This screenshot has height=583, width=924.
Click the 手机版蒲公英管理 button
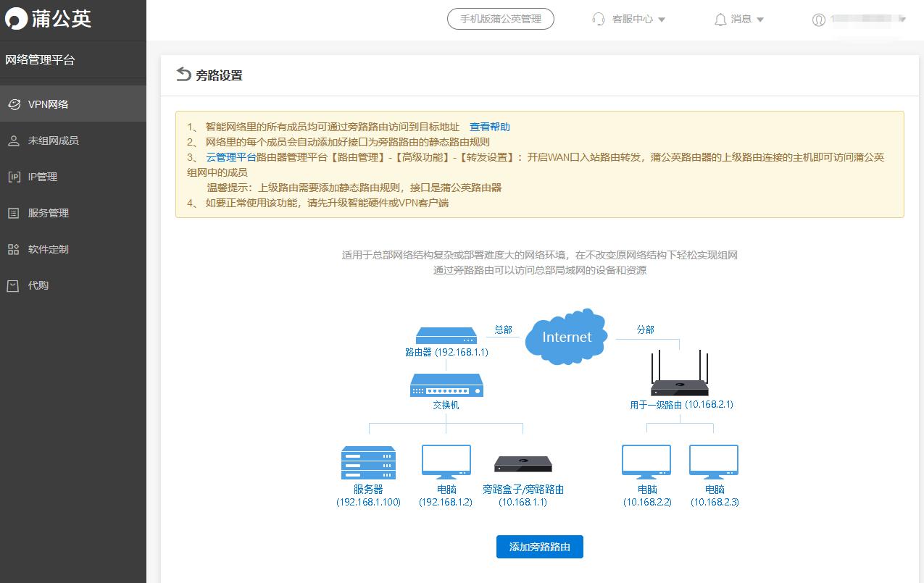pyautogui.click(x=500, y=19)
